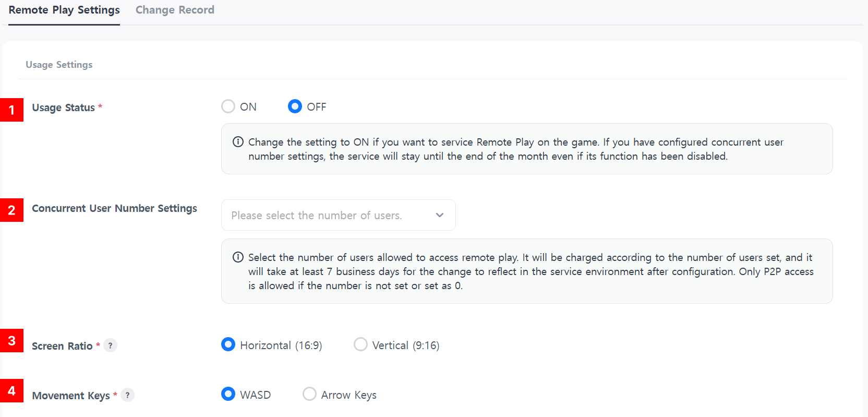Image resolution: width=868 pixels, height=417 pixels.
Task: Click the Concurrent User Number Settings label
Action: click(x=114, y=208)
